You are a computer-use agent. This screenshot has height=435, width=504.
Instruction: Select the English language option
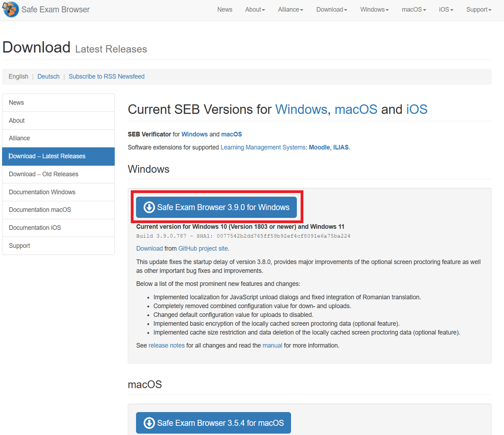pyautogui.click(x=18, y=76)
